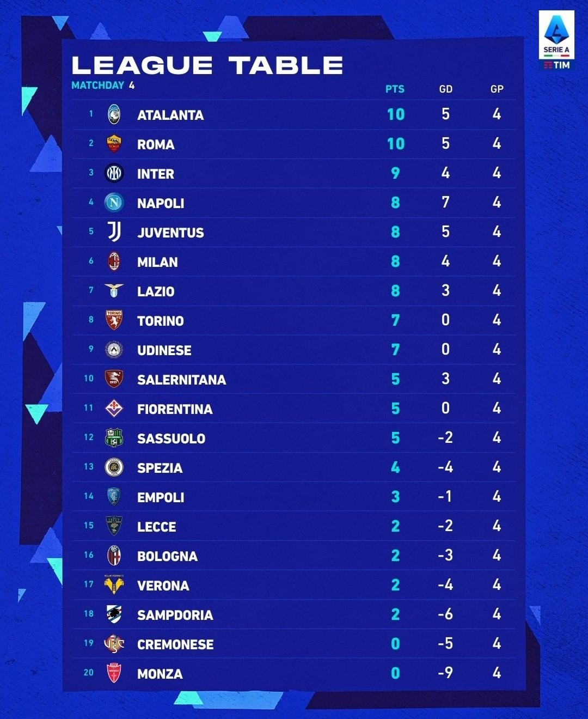Image resolution: width=588 pixels, height=719 pixels.
Task: Click the Lazio eagle crest
Action: click(114, 291)
